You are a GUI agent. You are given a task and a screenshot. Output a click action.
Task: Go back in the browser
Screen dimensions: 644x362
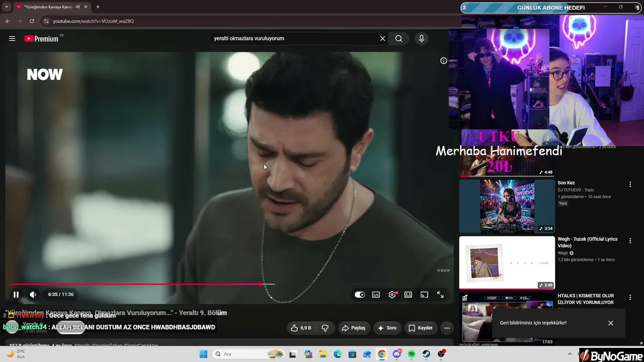pos(8,21)
